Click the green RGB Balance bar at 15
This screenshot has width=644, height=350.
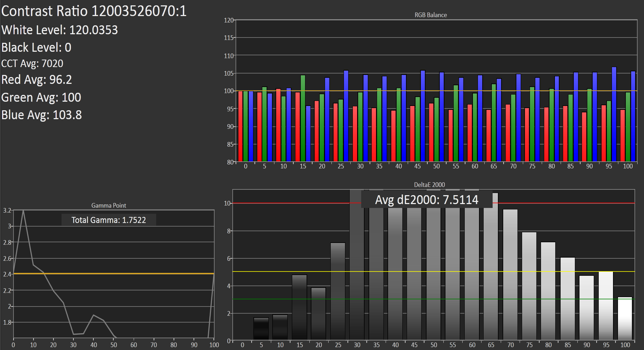point(303,118)
